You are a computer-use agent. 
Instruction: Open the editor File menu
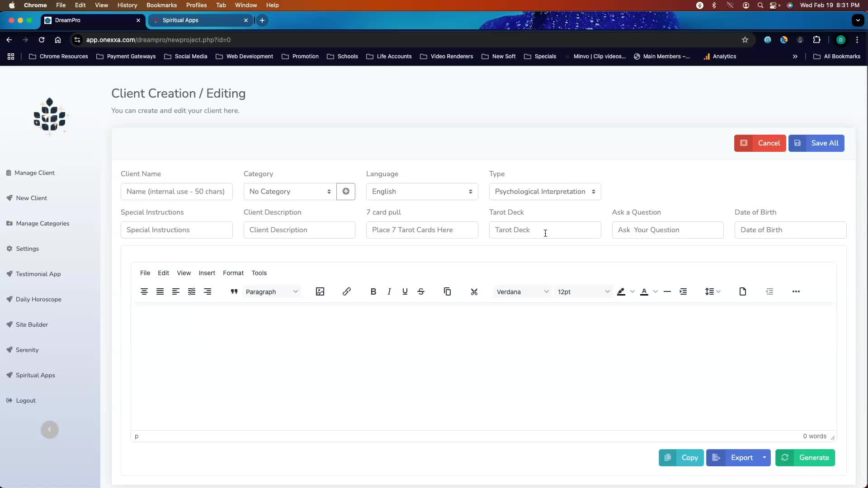point(145,273)
